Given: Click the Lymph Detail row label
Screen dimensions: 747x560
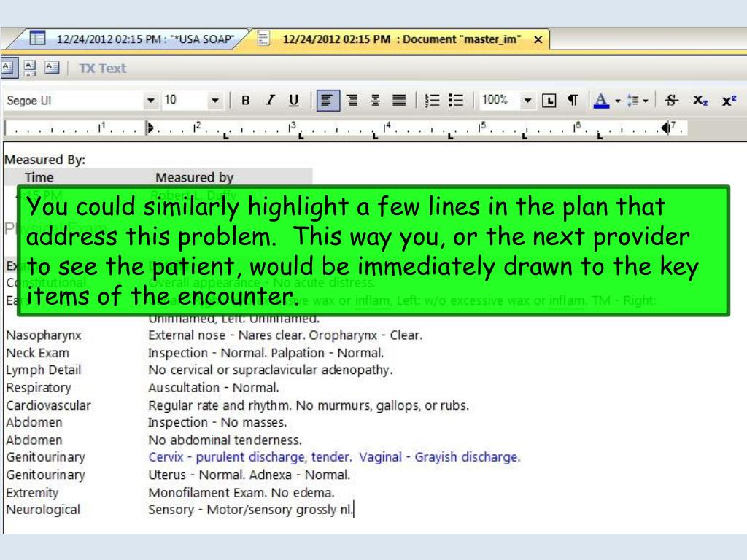Looking at the screenshot, I should [x=43, y=370].
